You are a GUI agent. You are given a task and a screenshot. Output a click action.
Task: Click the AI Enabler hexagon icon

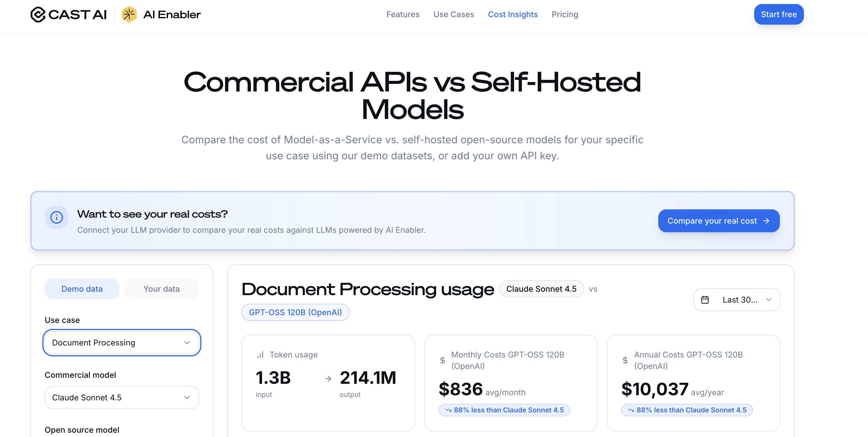[x=130, y=14]
